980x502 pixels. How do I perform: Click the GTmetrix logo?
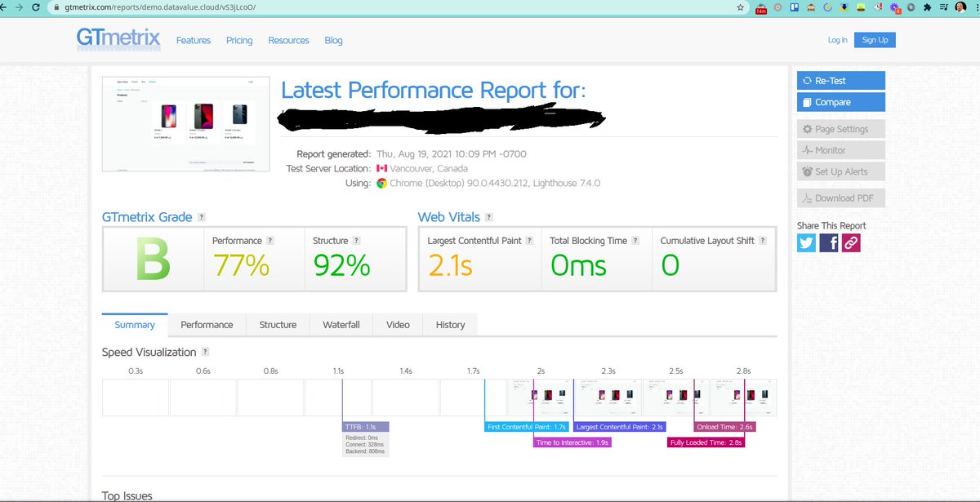click(x=118, y=39)
